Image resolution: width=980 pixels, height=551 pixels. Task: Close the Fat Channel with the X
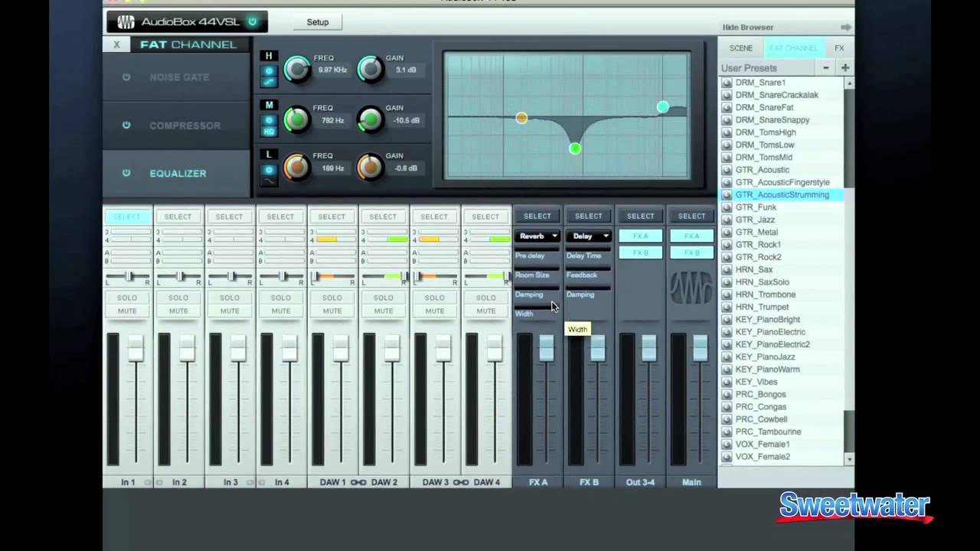coord(116,44)
